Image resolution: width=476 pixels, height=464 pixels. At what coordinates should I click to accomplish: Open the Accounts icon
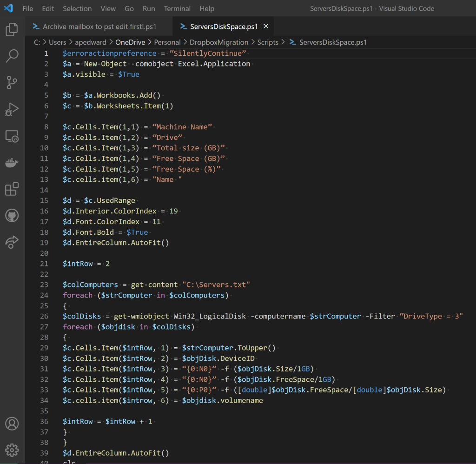(x=12, y=424)
